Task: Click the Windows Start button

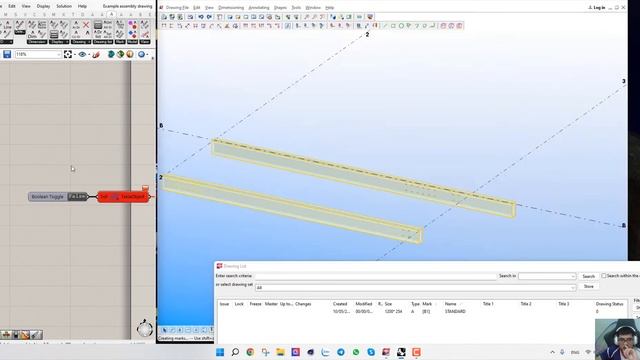Action: (220, 352)
